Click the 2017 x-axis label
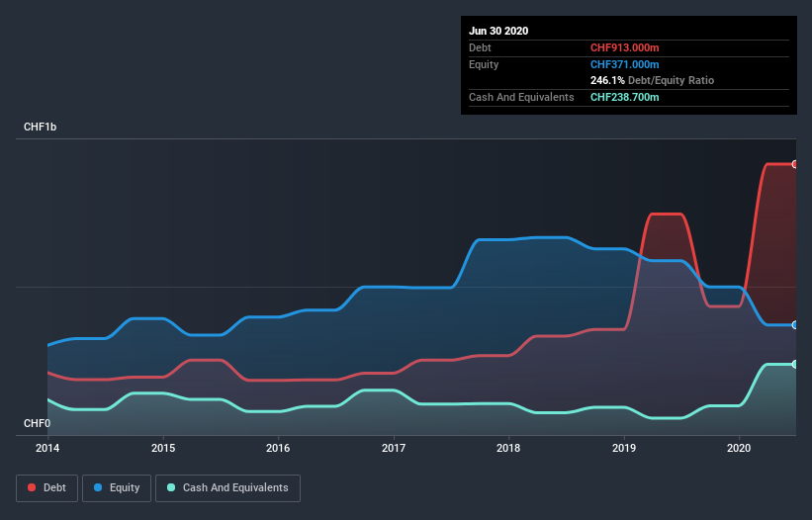The image size is (812, 520). click(394, 448)
